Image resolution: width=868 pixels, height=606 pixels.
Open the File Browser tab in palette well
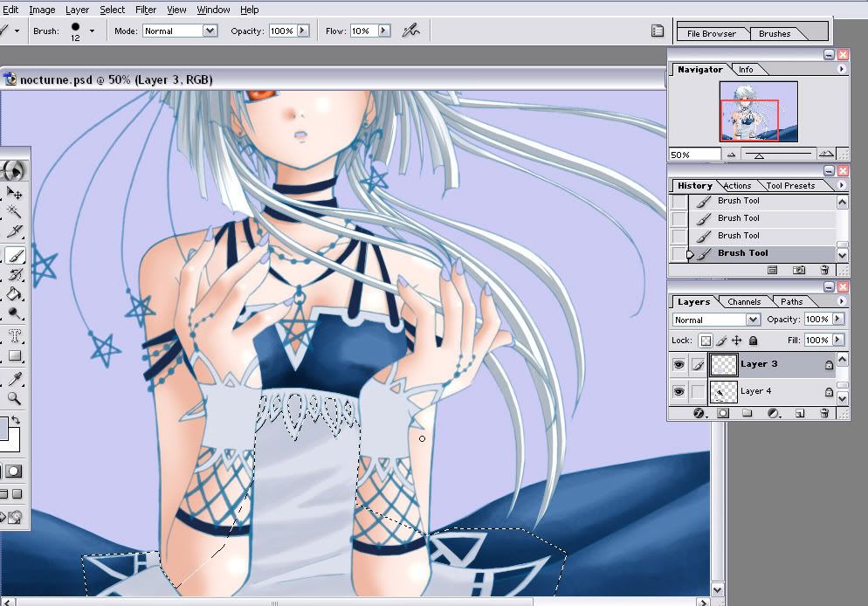[x=712, y=34]
